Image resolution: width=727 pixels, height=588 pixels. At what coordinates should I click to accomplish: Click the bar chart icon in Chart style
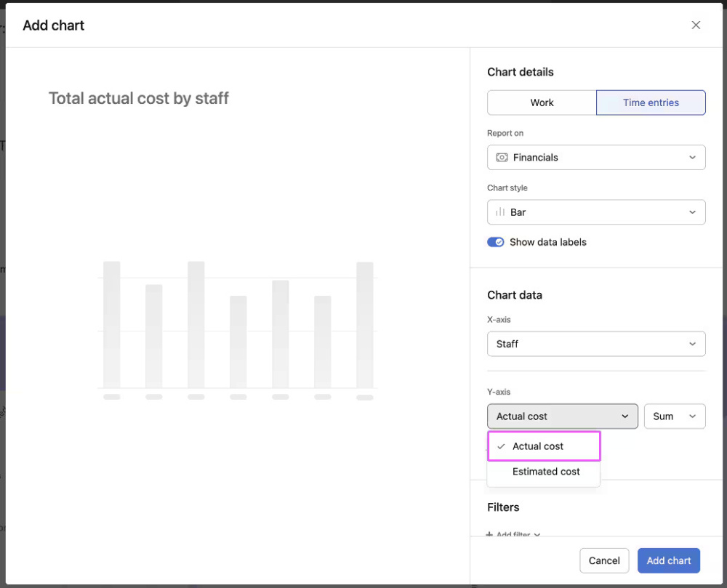500,212
